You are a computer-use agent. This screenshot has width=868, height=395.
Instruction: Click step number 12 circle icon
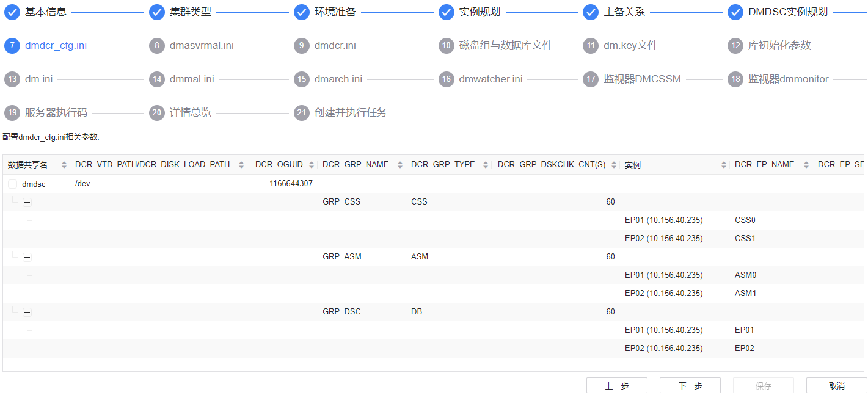pos(735,46)
